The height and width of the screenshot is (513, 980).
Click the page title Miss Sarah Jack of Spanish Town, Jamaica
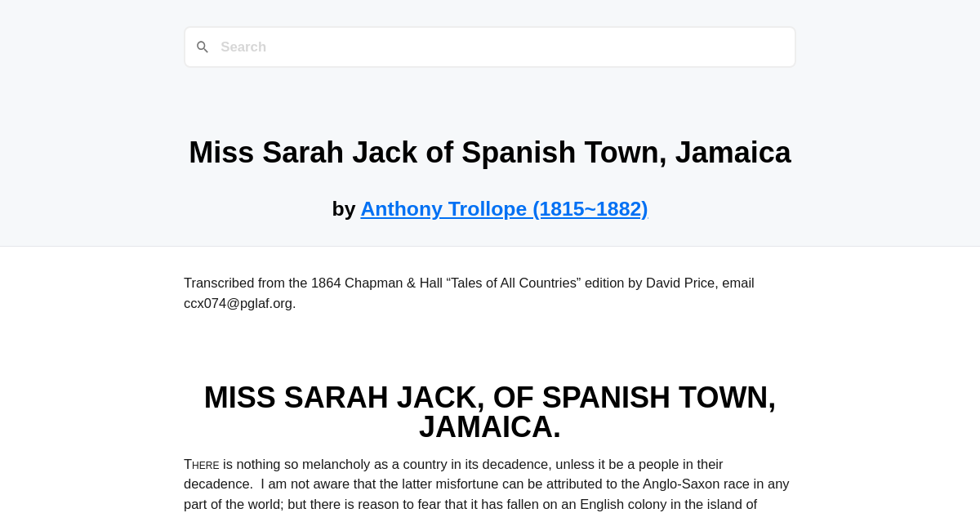(490, 152)
